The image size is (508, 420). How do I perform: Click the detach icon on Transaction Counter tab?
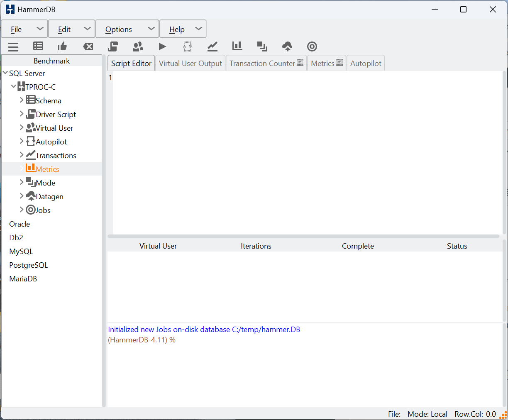pyautogui.click(x=300, y=63)
